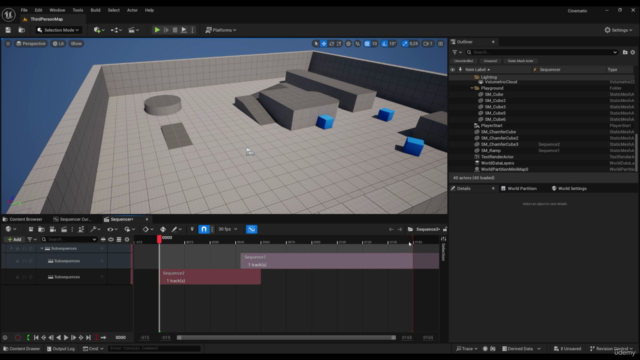The image size is (640, 360).
Task: Switch to the World Partition tab
Action: 519,189
